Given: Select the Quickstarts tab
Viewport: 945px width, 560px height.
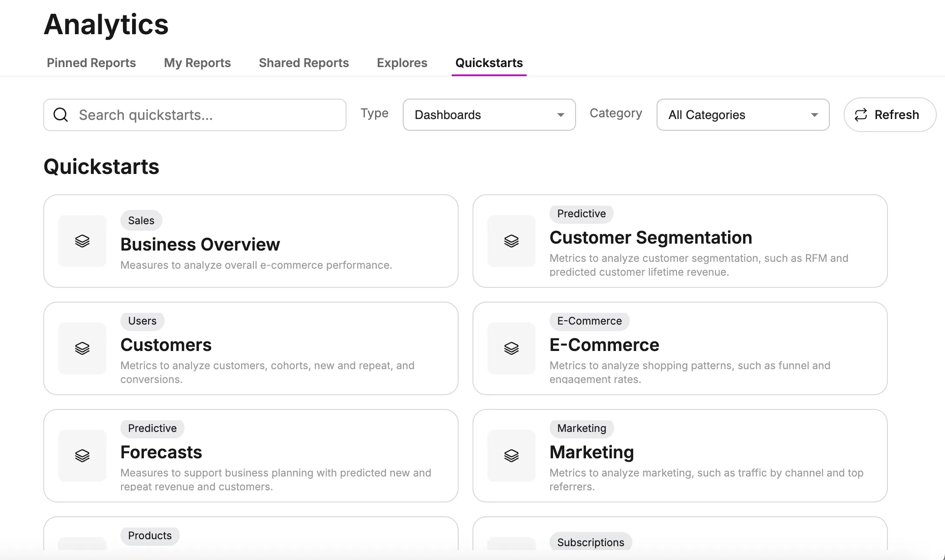Looking at the screenshot, I should pyautogui.click(x=489, y=63).
